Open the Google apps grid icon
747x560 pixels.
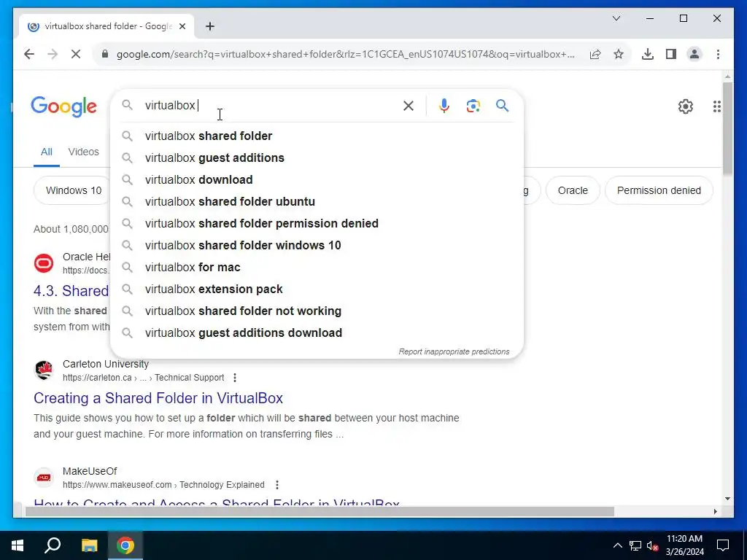tap(716, 106)
